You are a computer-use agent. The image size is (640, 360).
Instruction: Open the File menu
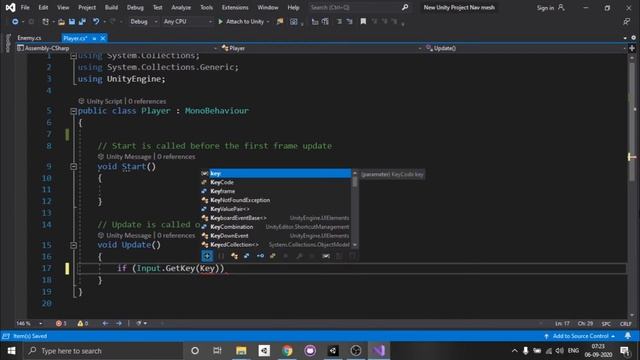coord(25,7)
